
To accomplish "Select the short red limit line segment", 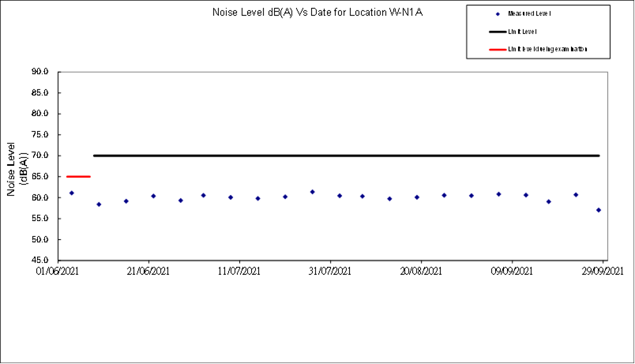I will [x=78, y=176].
